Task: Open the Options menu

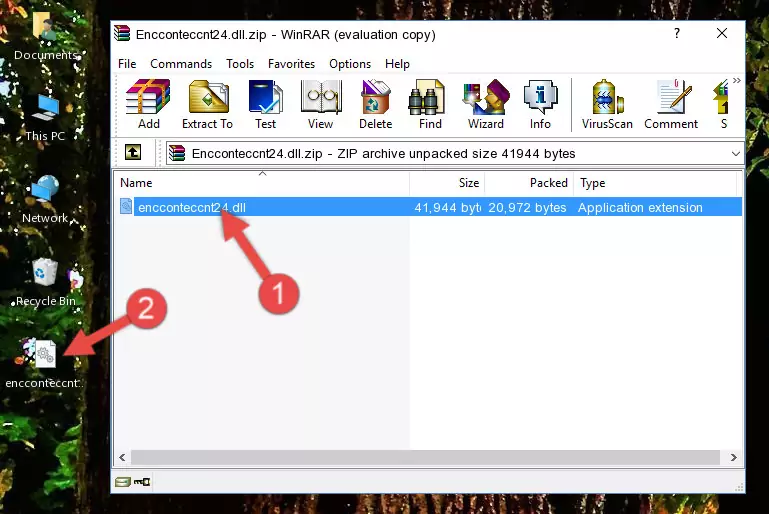Action: [350, 64]
